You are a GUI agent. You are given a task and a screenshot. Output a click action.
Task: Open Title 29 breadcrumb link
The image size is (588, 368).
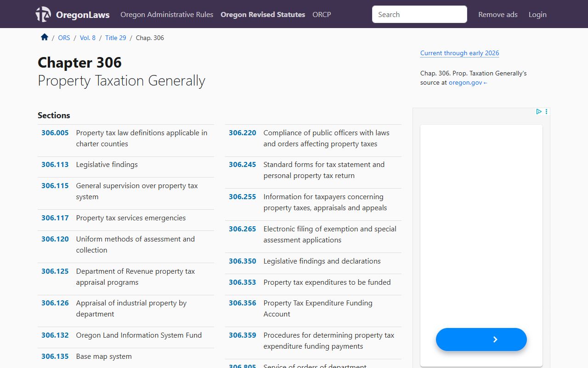coord(115,38)
